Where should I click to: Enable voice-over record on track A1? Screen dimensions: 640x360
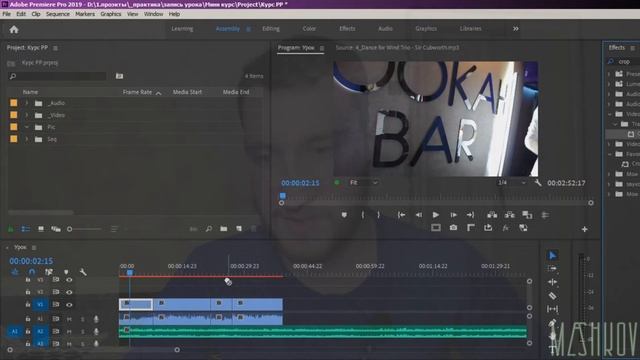tap(96, 319)
